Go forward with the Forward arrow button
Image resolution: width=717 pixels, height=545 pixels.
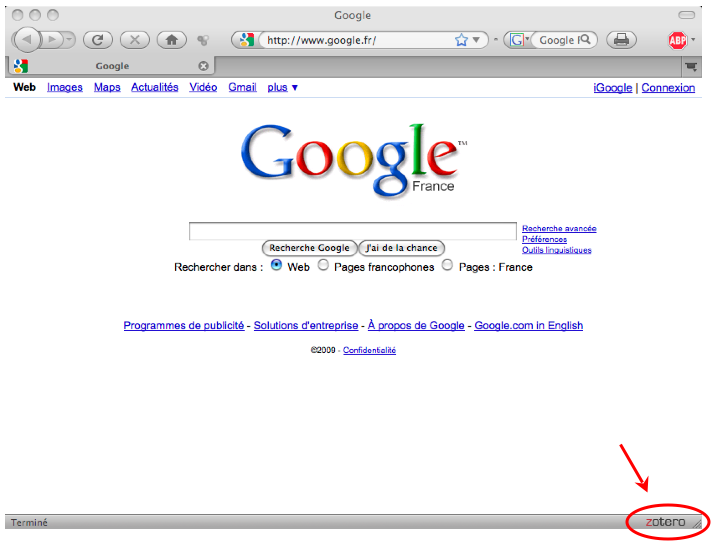pyautogui.click(x=52, y=40)
